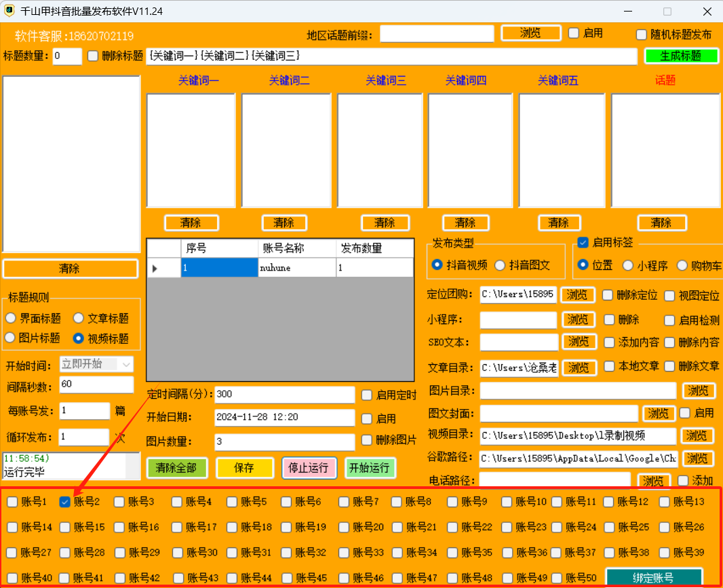Click the app icon in the title bar
Screen dimensions: 723x588
[x=9, y=12]
